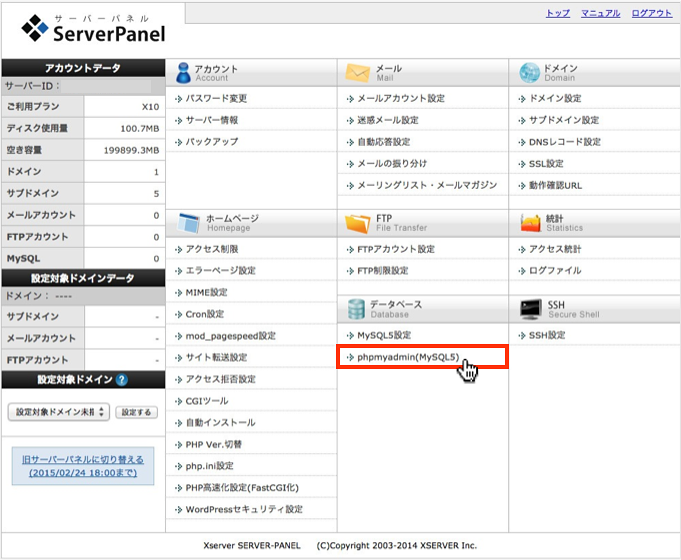Click the Statistics section chart icon
The width and height of the screenshot is (681, 560).
[x=530, y=223]
